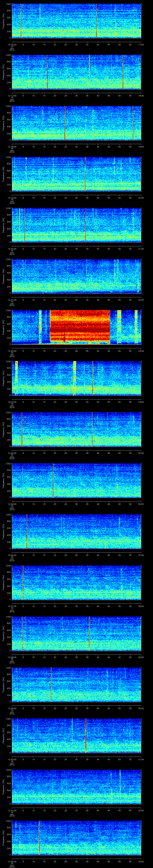The image size is (153, 868).
Task: Click the 12:17:00 start time label
Action: pos(12,96)
